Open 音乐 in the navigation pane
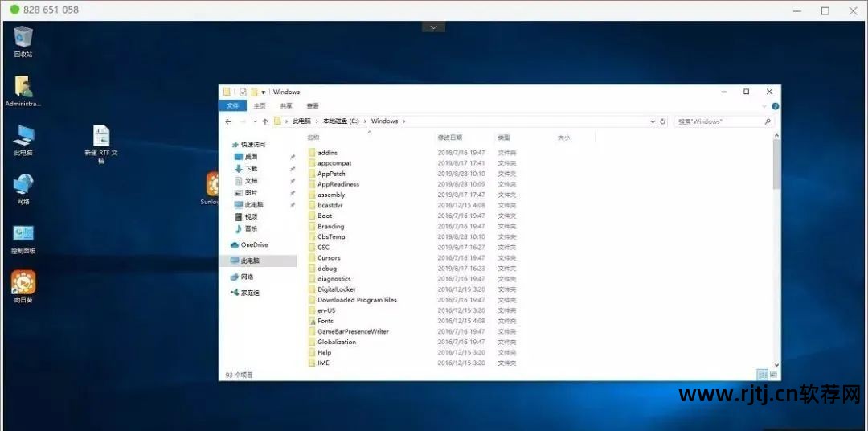 point(247,229)
